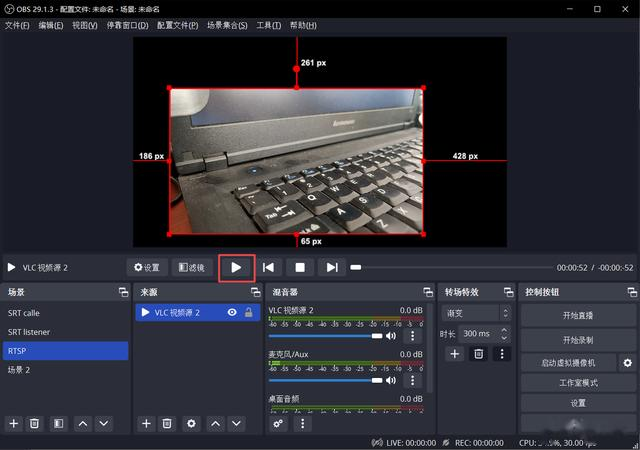This screenshot has height=450, width=640.
Task: Click the 开始录制 button
Action: point(578,340)
